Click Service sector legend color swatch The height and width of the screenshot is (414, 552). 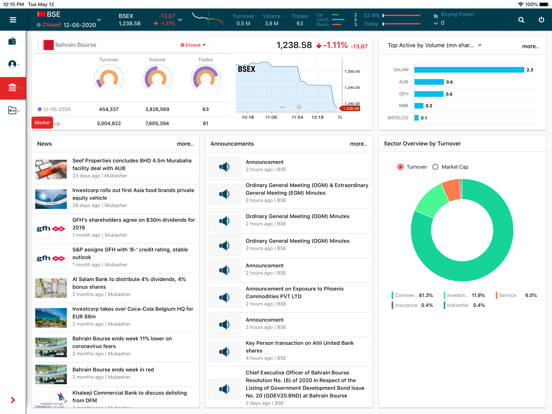(x=496, y=295)
